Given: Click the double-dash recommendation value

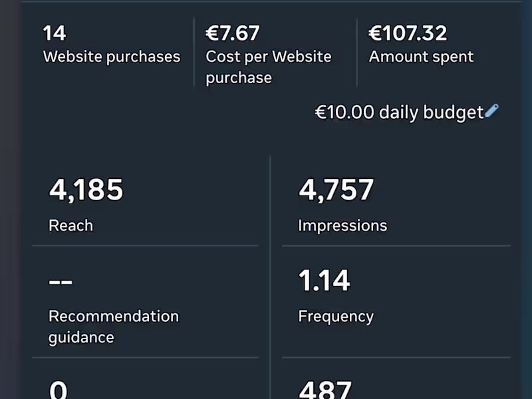Looking at the screenshot, I should pyautogui.click(x=61, y=281).
